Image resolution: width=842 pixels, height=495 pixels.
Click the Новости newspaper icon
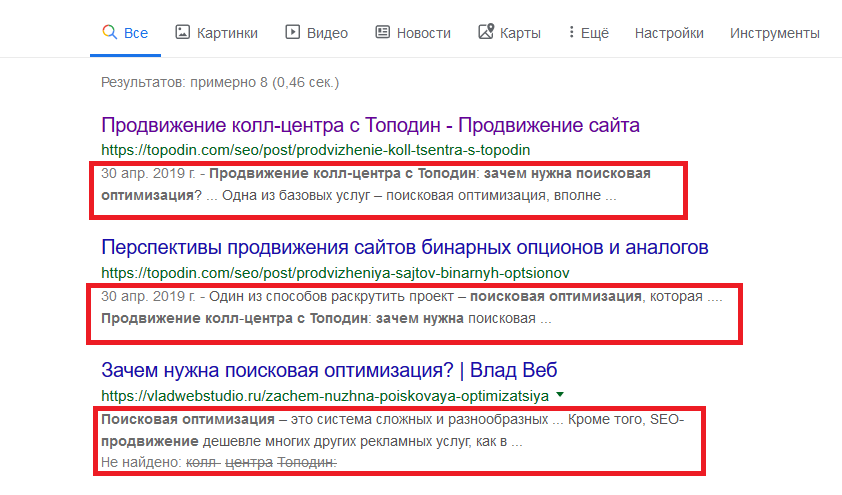click(x=382, y=32)
